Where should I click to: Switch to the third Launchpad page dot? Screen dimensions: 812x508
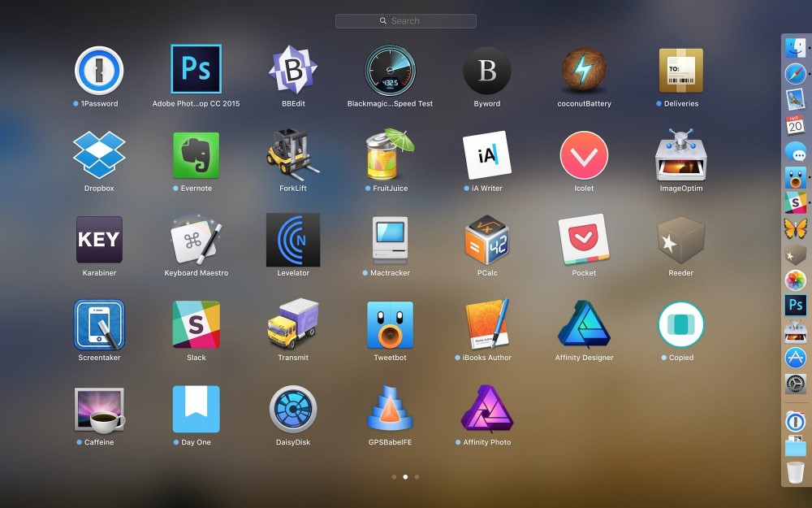(417, 477)
